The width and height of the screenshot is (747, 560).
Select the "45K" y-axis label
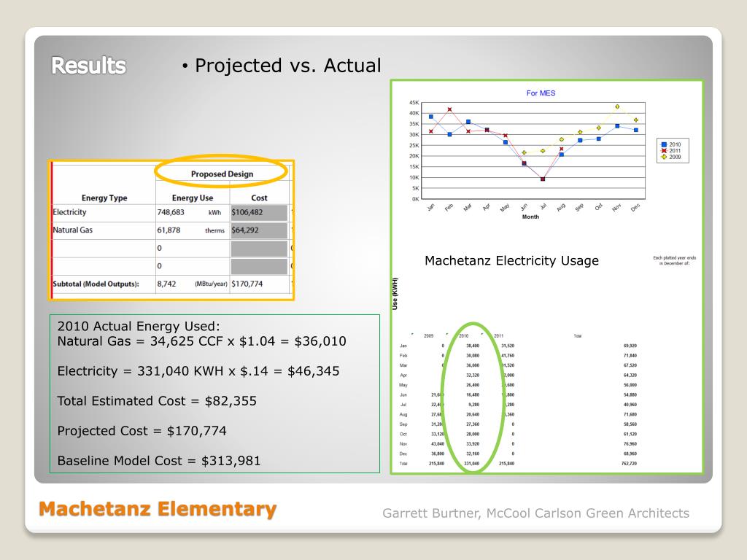click(414, 103)
